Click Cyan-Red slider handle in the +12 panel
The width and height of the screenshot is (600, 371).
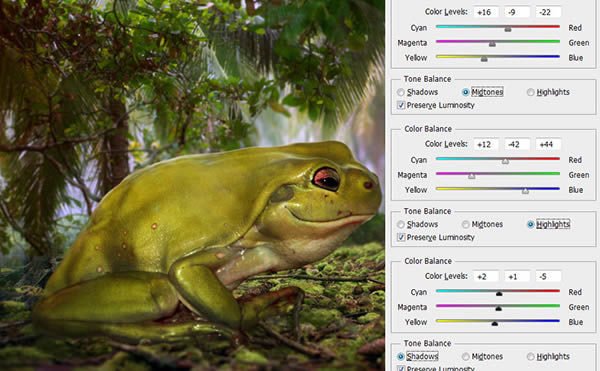(x=505, y=161)
